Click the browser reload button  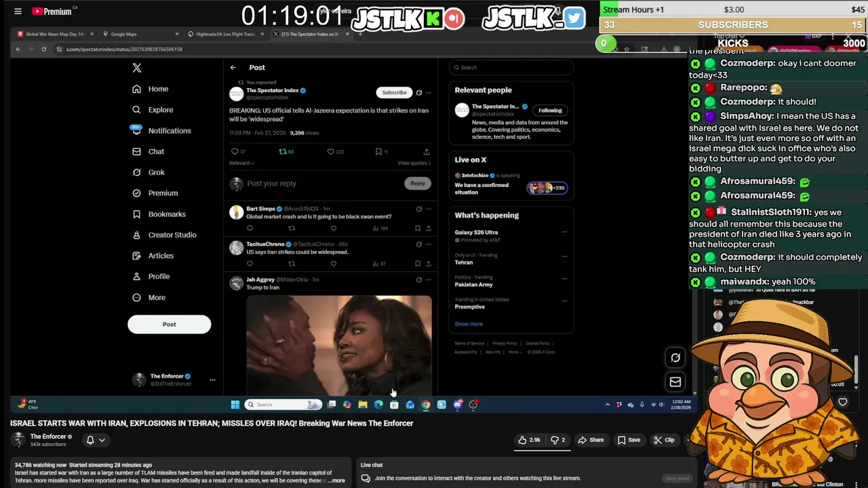[43, 49]
